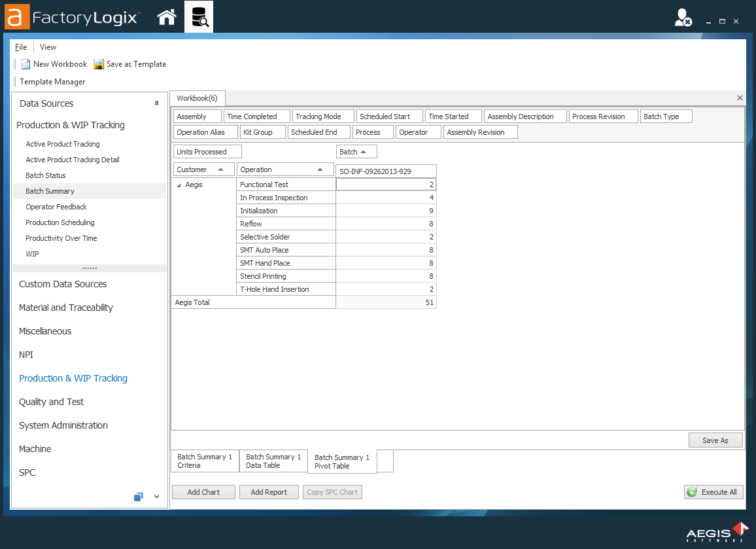Click the user profile icon in the title bar
Image resolution: width=756 pixels, height=549 pixels.
point(684,17)
